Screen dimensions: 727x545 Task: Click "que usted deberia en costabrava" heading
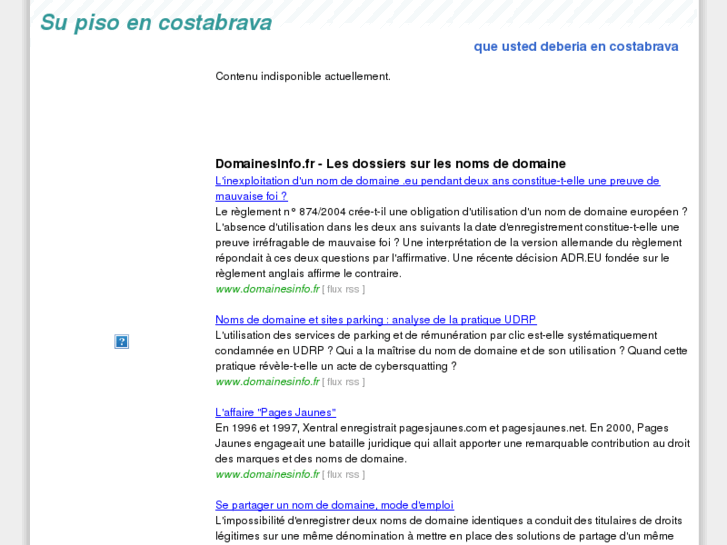(x=576, y=46)
